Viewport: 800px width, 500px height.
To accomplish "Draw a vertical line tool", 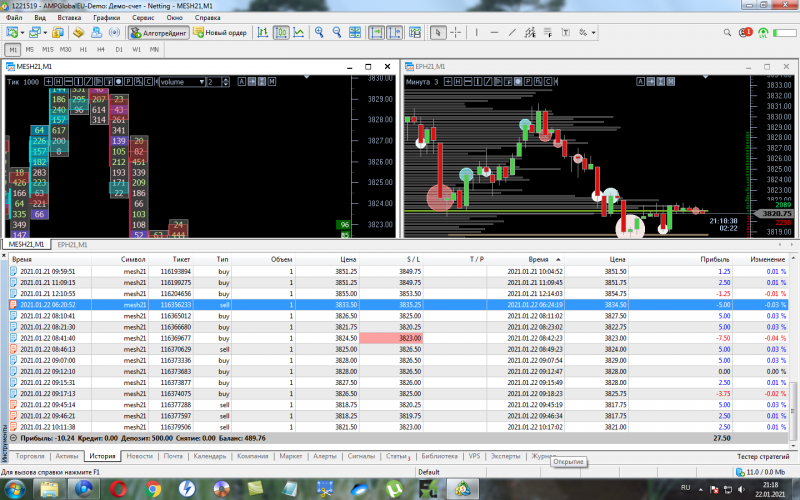I will [x=477, y=33].
